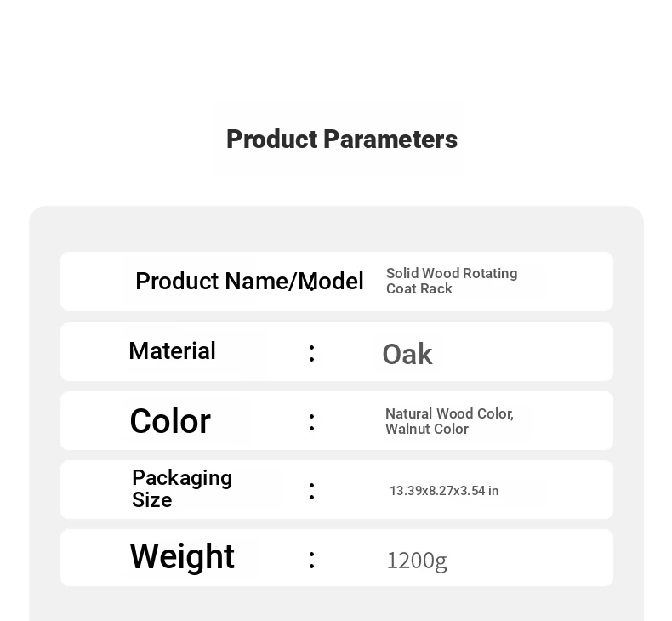Screen dimensions: 672x621
Task: Click the colon in the Color row
Action: coord(311,423)
